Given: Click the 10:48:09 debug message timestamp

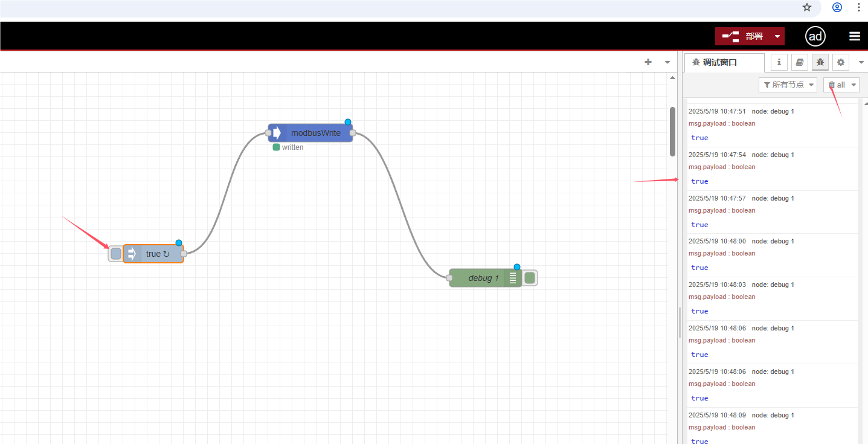Looking at the screenshot, I should [x=717, y=415].
